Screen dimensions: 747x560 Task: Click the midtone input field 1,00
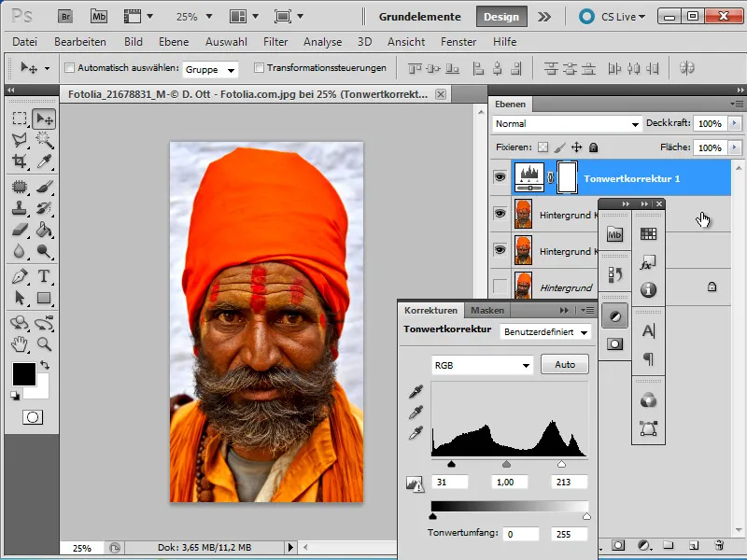pos(509,482)
